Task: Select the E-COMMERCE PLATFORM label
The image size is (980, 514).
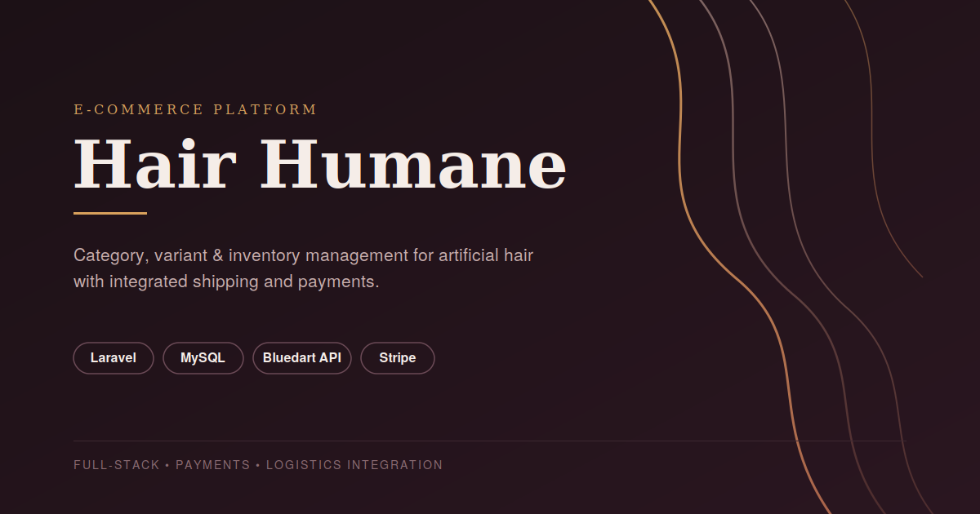Action: pos(195,109)
